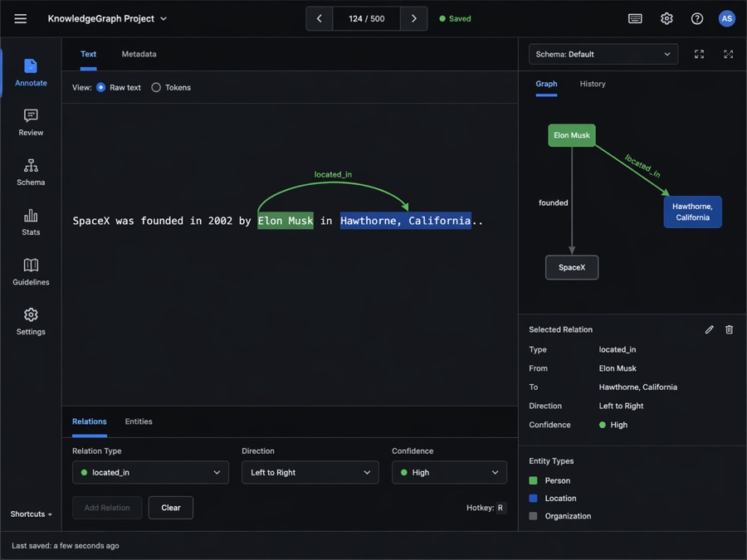
Task: Open Schema in the sidebar
Action: tap(31, 173)
